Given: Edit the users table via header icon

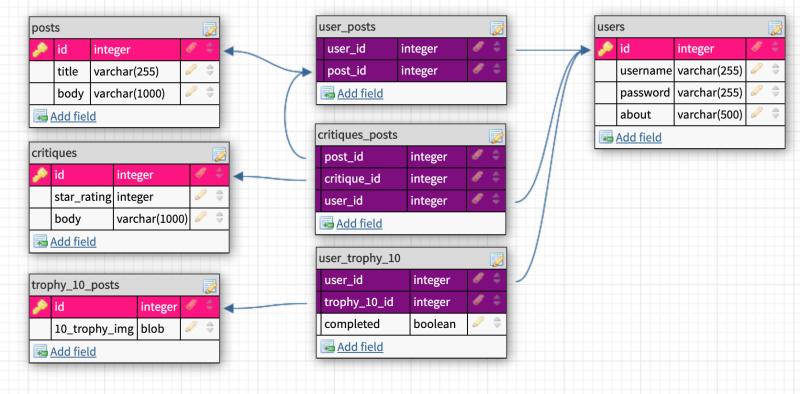Looking at the screenshot, I should click(x=776, y=28).
